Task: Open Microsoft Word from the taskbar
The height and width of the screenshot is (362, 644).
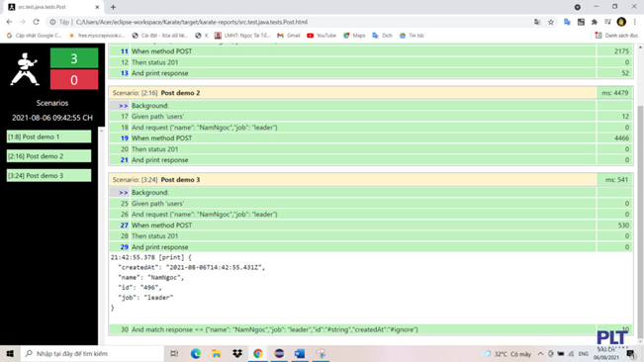Action: coord(300,353)
